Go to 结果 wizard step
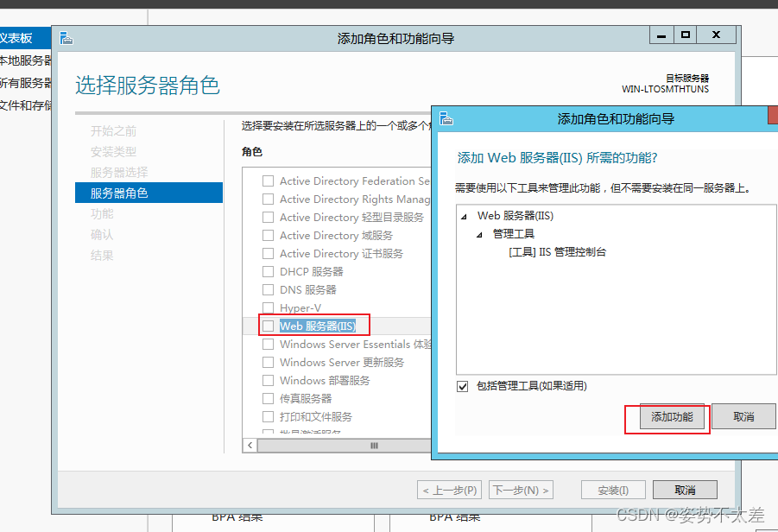Image resolution: width=778 pixels, height=532 pixels. (102, 256)
